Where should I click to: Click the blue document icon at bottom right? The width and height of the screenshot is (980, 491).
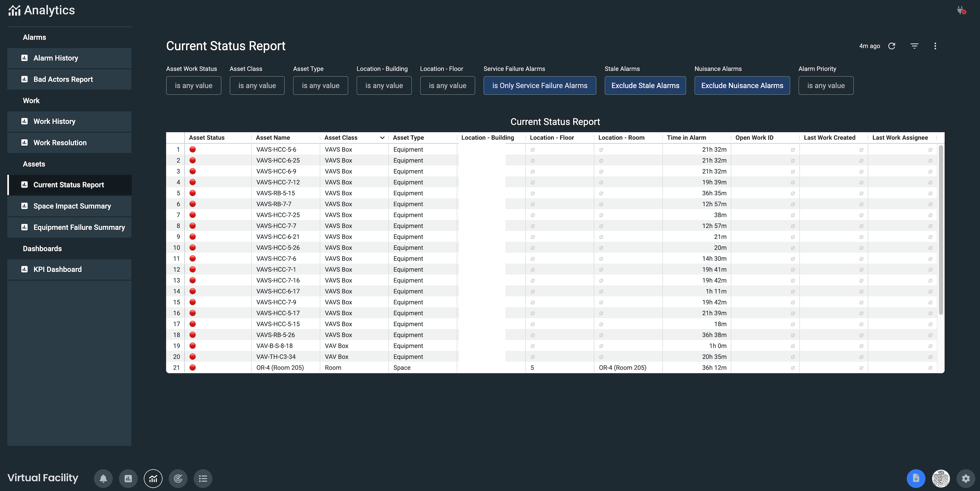pos(916,478)
